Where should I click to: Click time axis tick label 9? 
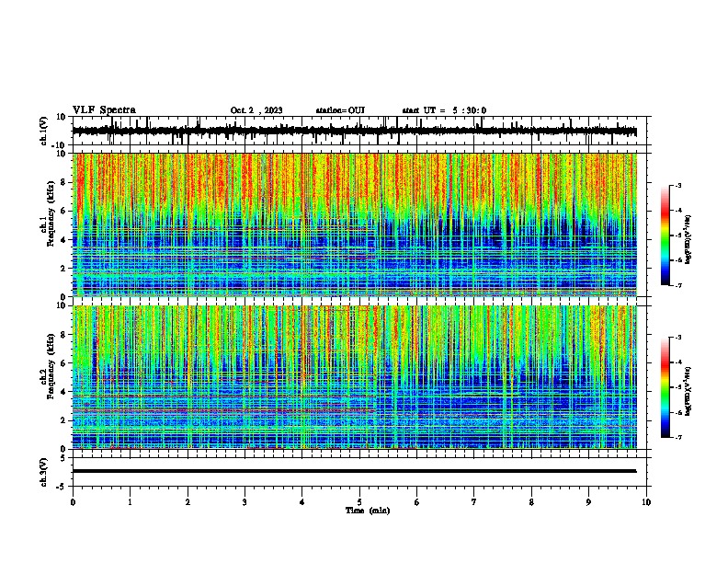pyautogui.click(x=588, y=502)
